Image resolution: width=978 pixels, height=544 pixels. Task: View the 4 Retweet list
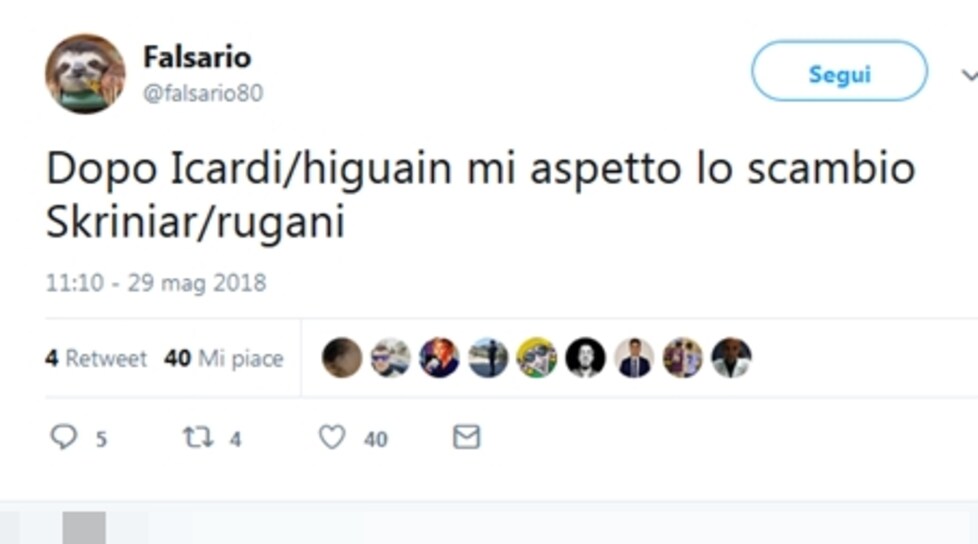[x=96, y=358]
